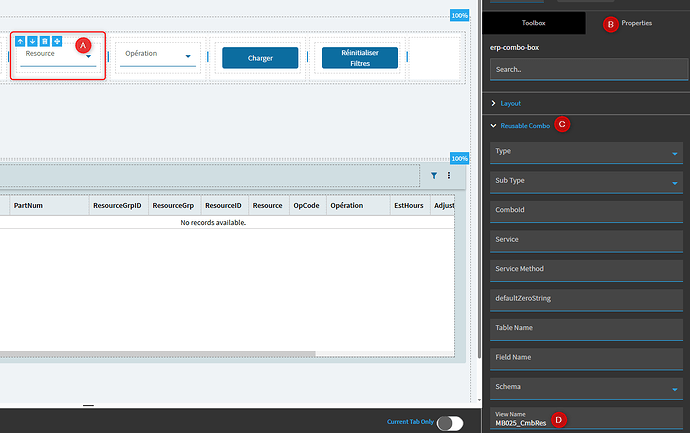Click the Table Name input field
The height and width of the screenshot is (433, 690).
pos(586,330)
